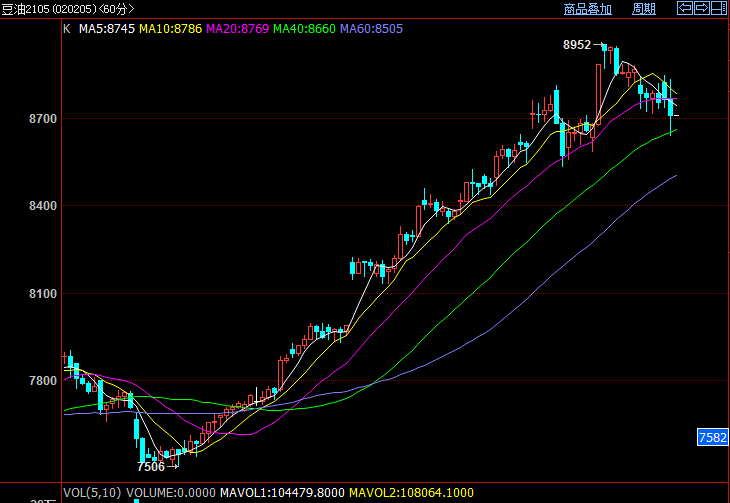Click the MAVOL1:104479.8000 value

(282, 493)
